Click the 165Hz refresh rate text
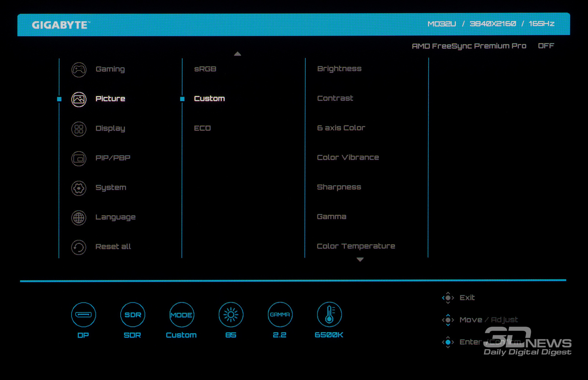The width and height of the screenshot is (588, 380). pos(542,24)
